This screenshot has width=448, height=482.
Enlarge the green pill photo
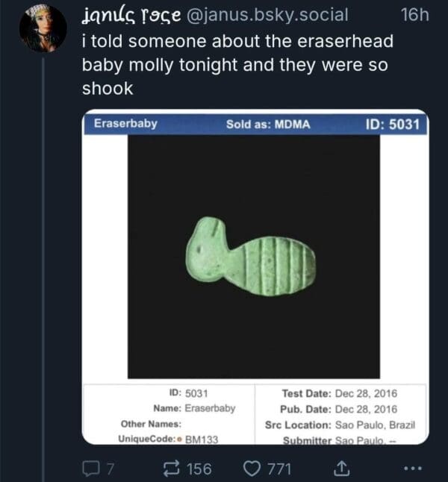(254, 255)
